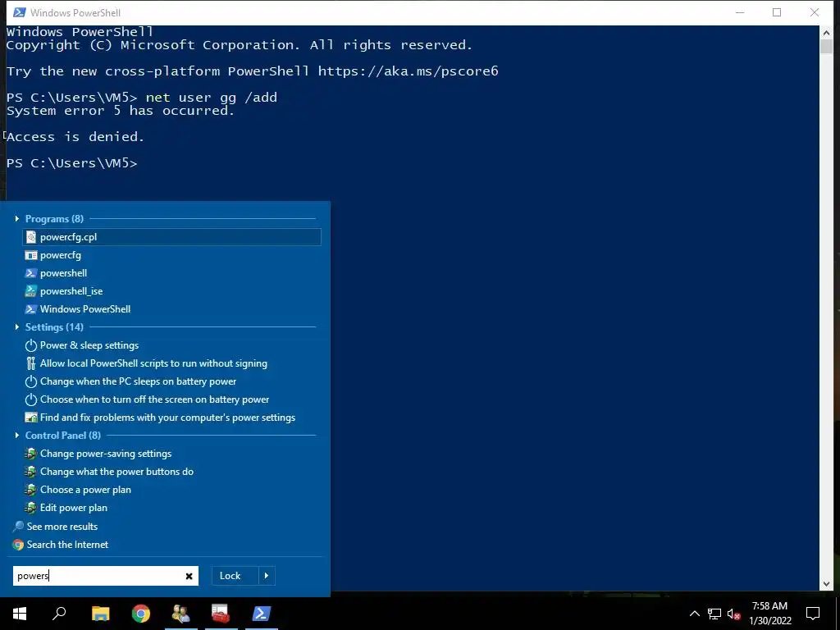Screen dimensions: 840x630
Task: Open Change what the power buttons do
Action: [116, 472]
